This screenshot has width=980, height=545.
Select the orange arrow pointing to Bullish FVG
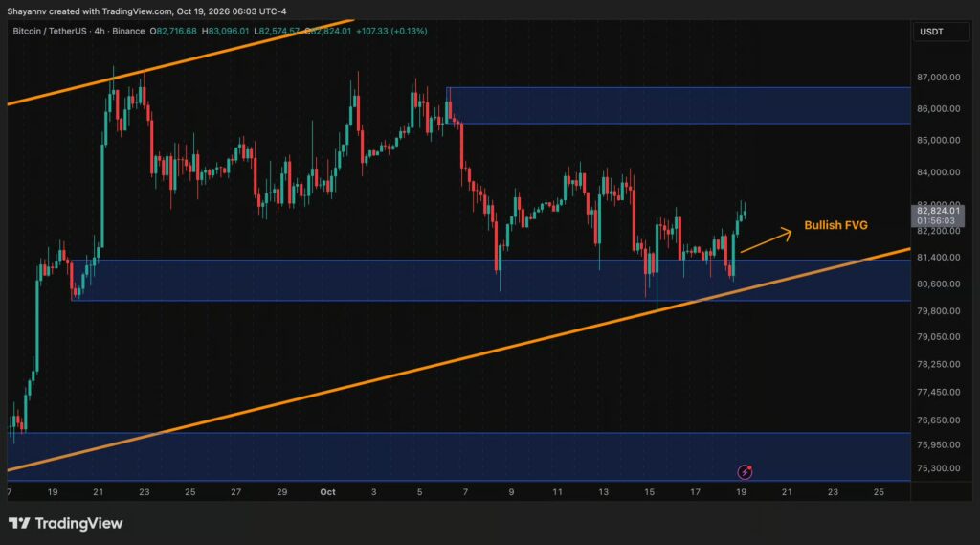click(x=767, y=241)
